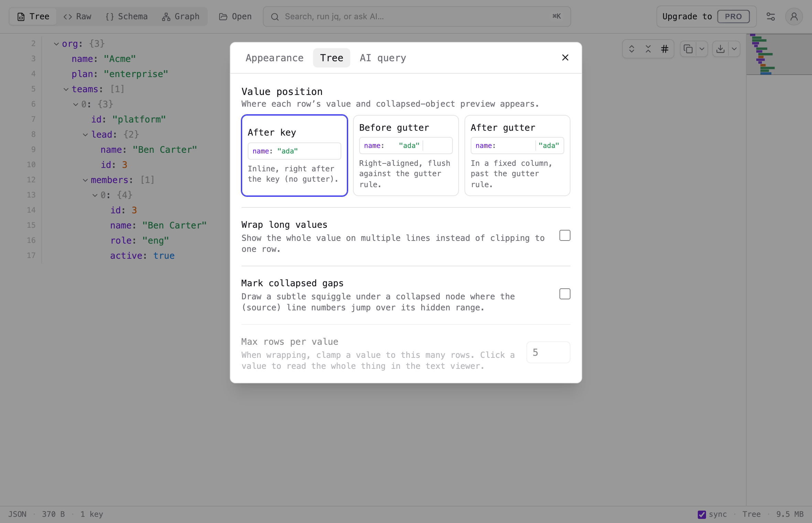The image size is (812, 523).
Task: Click the 9.5 MB status entry
Action: 790,514
